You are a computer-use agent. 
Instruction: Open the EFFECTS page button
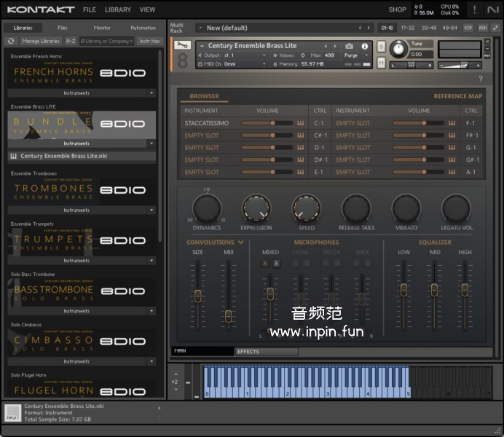tap(267, 352)
